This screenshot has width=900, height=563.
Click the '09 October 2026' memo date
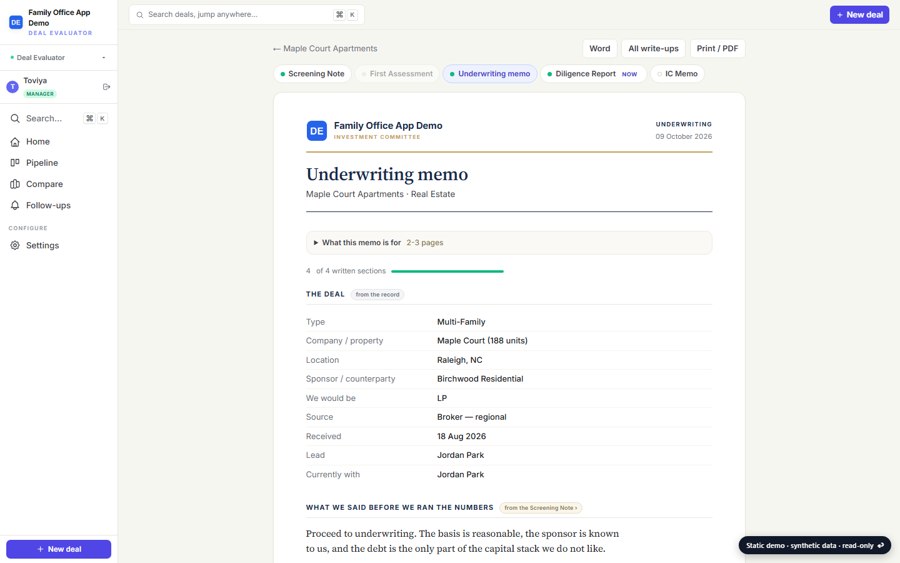click(x=684, y=137)
